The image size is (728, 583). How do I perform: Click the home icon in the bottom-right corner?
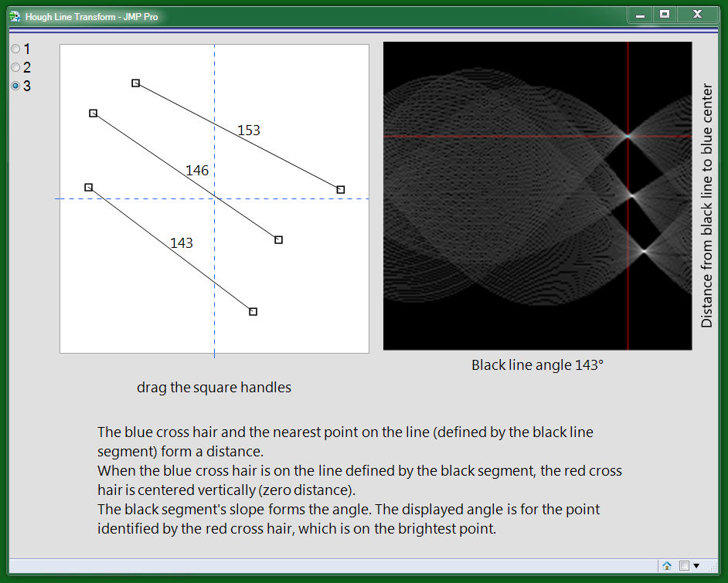(667, 566)
